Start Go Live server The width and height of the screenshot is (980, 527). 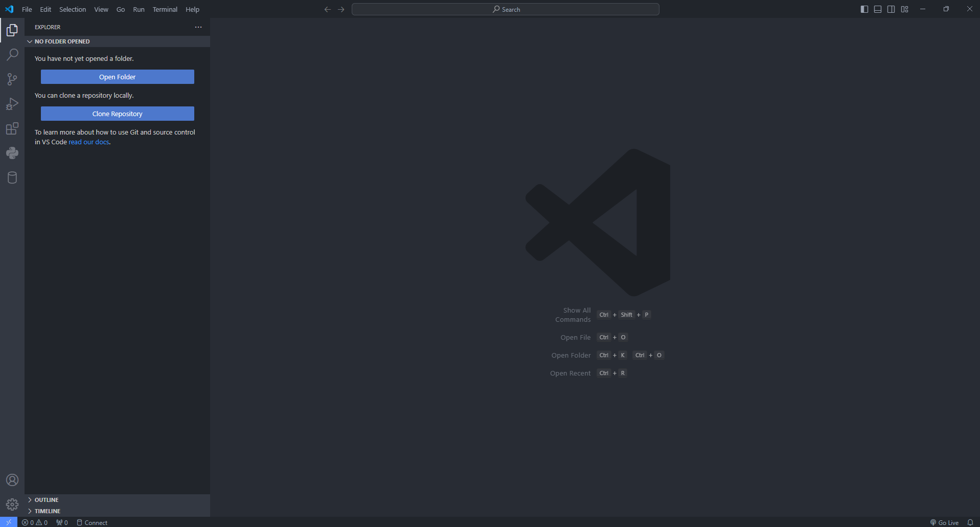[944, 522]
